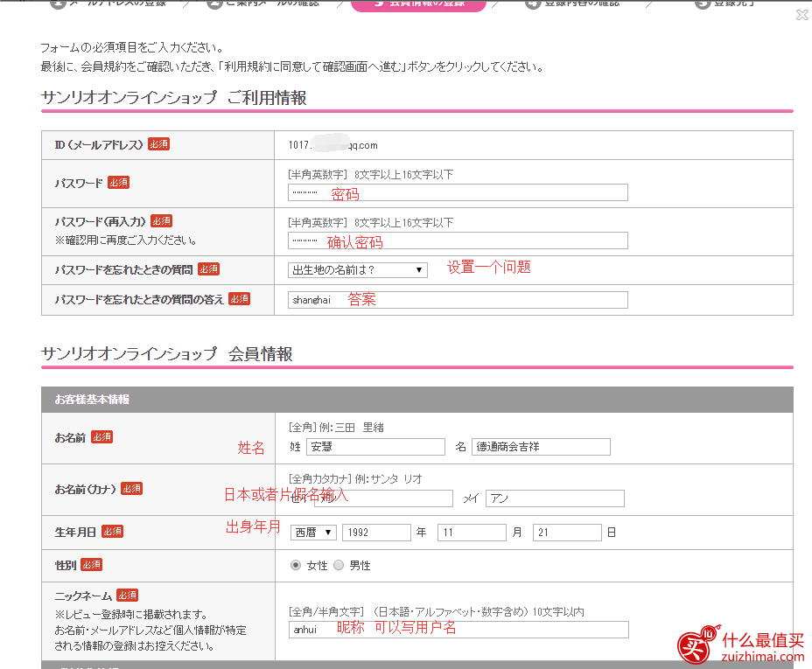The height and width of the screenshot is (669, 812).
Task: Click the 会員情報の登録 step tab
Action: (418, 4)
